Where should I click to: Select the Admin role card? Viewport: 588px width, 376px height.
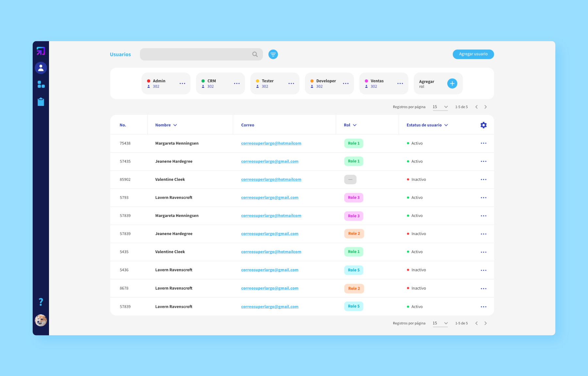[166, 83]
